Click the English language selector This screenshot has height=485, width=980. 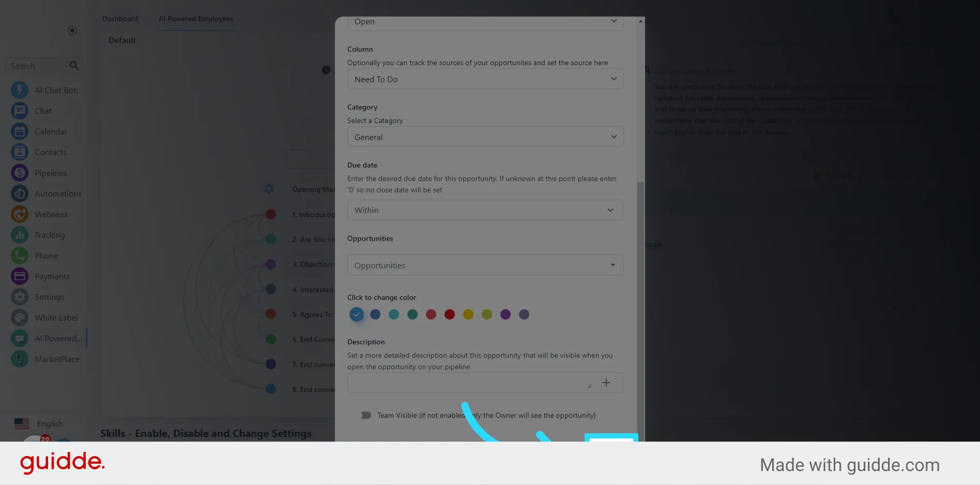click(50, 423)
